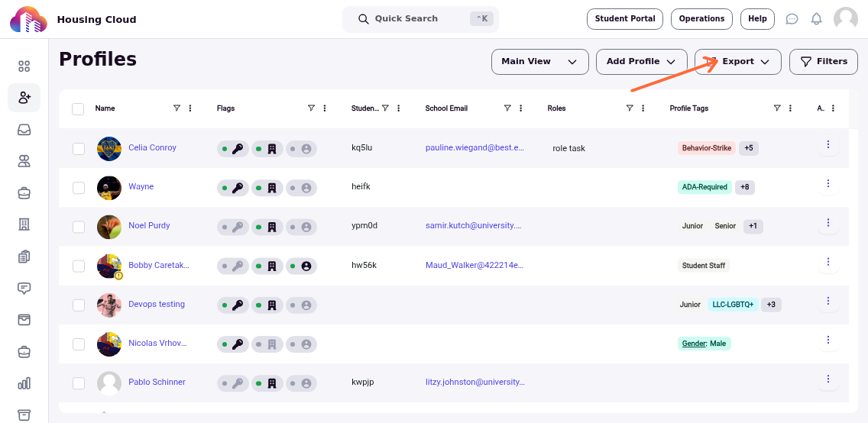Click the ADA-Required tag
868x423 pixels.
coord(704,187)
